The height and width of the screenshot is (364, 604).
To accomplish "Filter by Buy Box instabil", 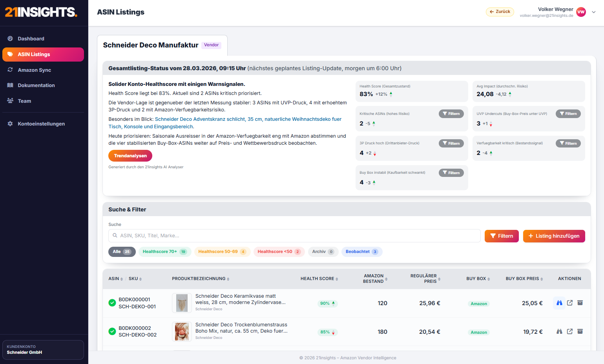I will (451, 173).
